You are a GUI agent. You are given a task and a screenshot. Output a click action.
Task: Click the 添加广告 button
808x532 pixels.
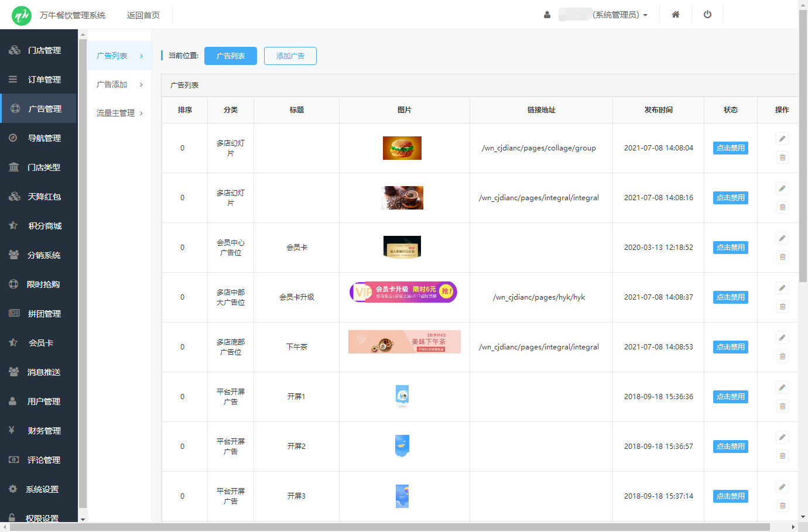click(x=290, y=56)
